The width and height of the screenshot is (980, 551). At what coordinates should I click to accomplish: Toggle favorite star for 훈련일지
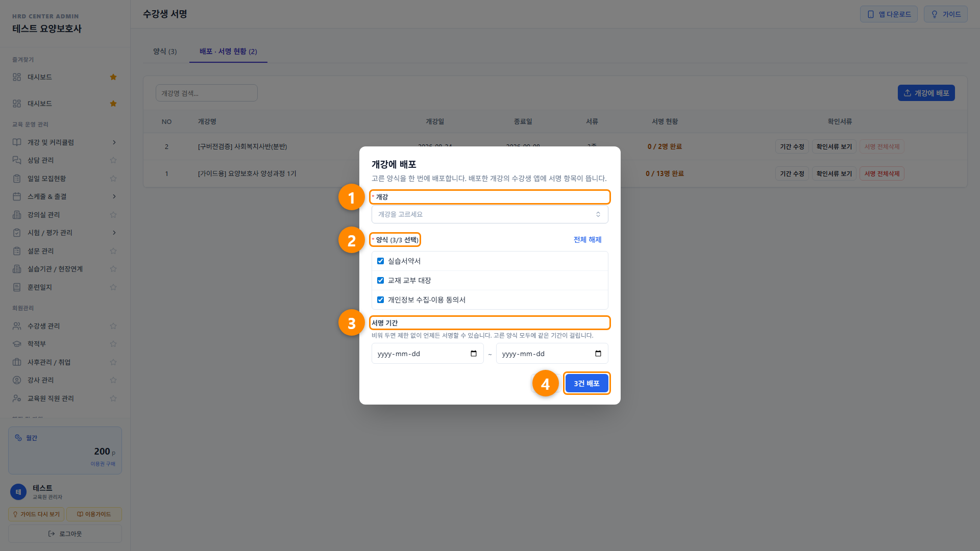[x=113, y=287]
